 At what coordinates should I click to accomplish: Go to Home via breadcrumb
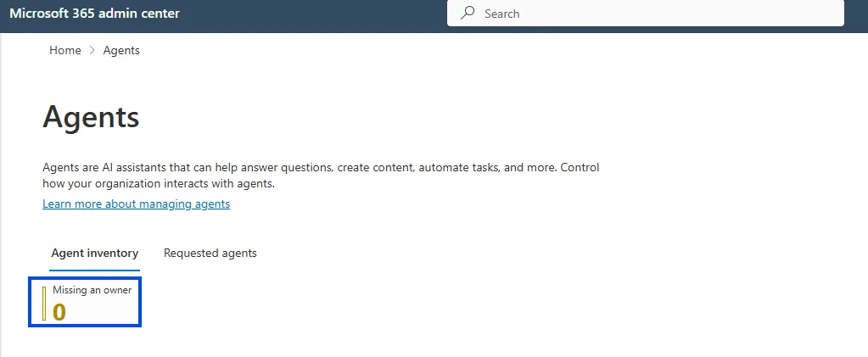pos(65,50)
